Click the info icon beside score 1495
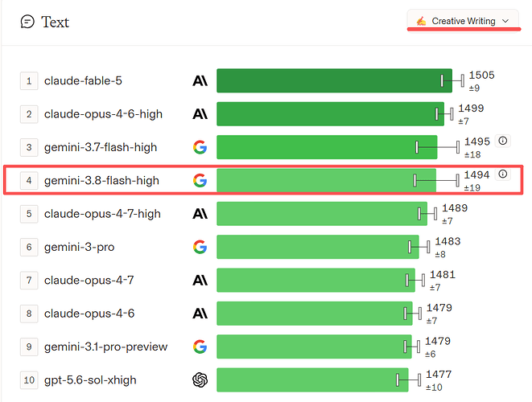This screenshot has width=532, height=402. [x=503, y=141]
